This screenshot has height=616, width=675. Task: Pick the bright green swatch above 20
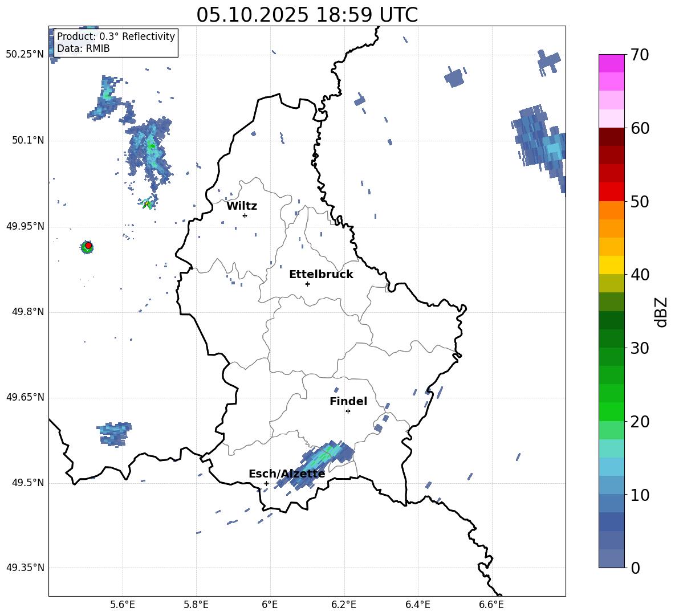(x=611, y=411)
